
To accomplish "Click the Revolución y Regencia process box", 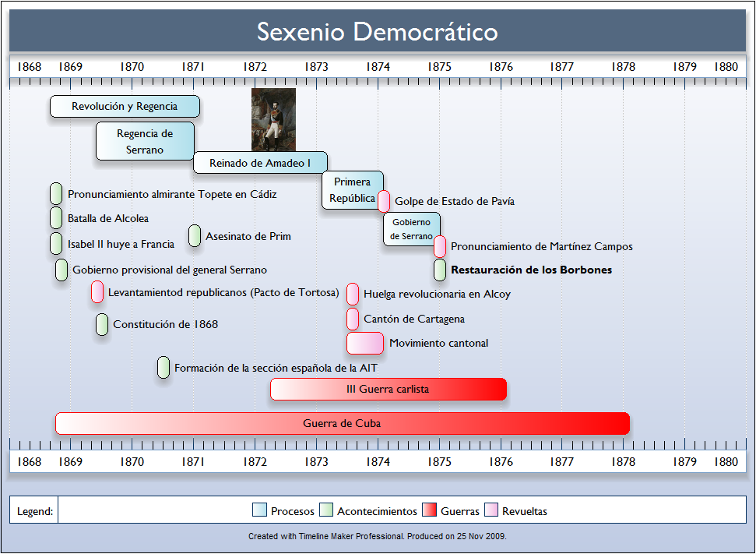I will (x=125, y=107).
